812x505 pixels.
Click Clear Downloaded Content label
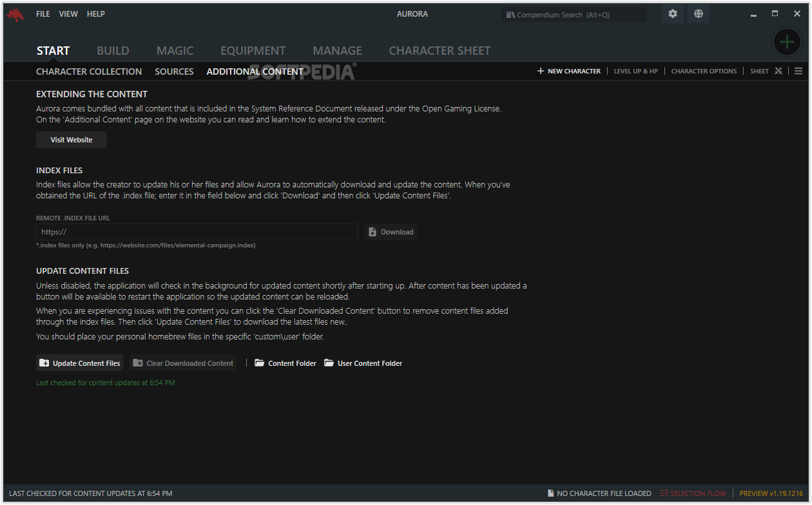189,363
